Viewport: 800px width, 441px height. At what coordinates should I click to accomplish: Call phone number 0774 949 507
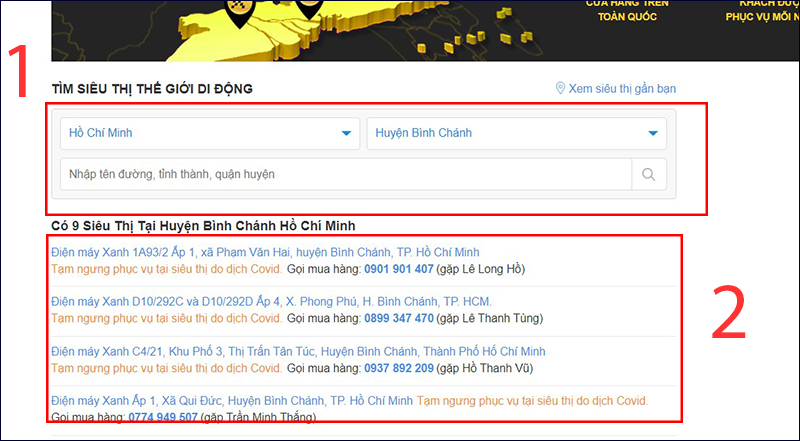coord(163,417)
